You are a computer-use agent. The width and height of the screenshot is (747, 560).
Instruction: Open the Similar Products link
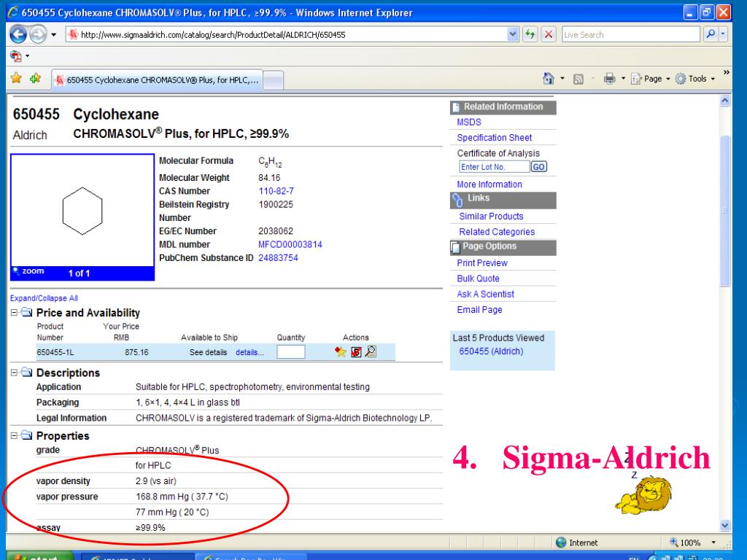tap(491, 216)
